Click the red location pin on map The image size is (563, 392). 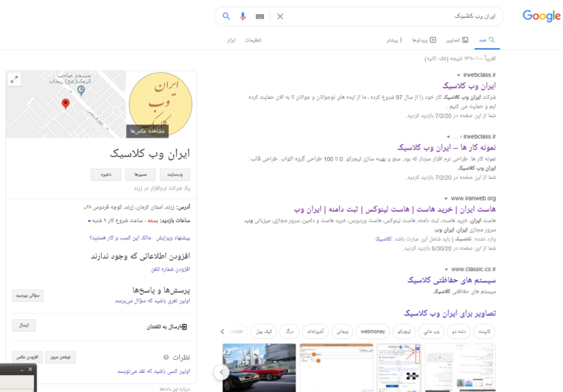click(66, 103)
